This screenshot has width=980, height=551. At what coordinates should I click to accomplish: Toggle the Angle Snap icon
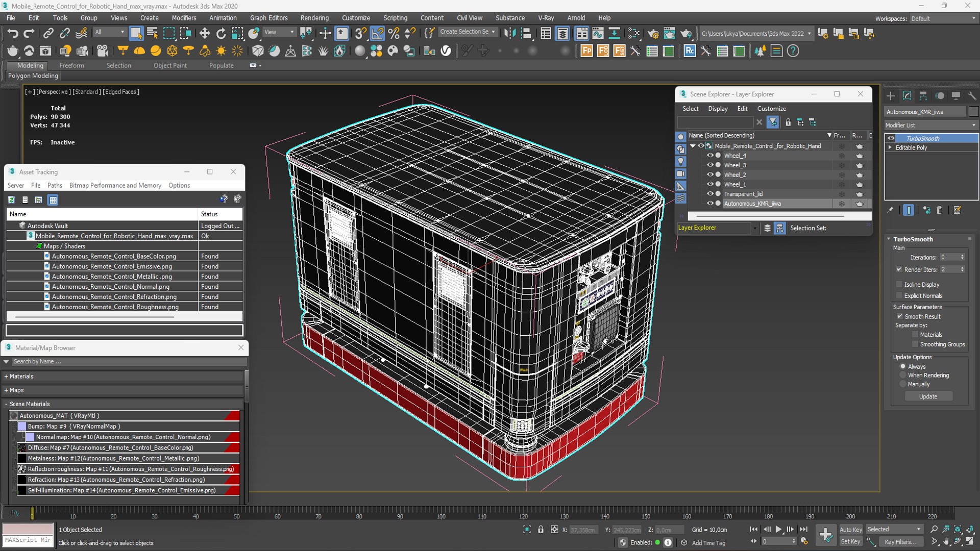click(377, 34)
